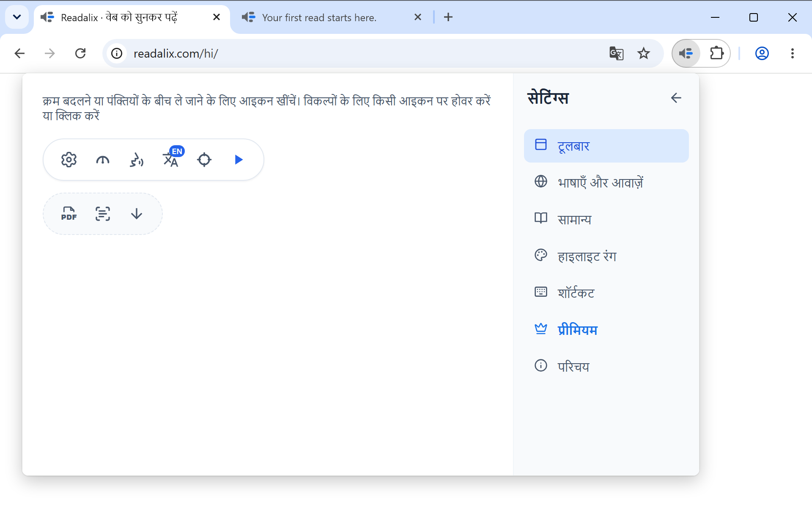Click the blue play button in toolbar
812x508 pixels.
239,160
